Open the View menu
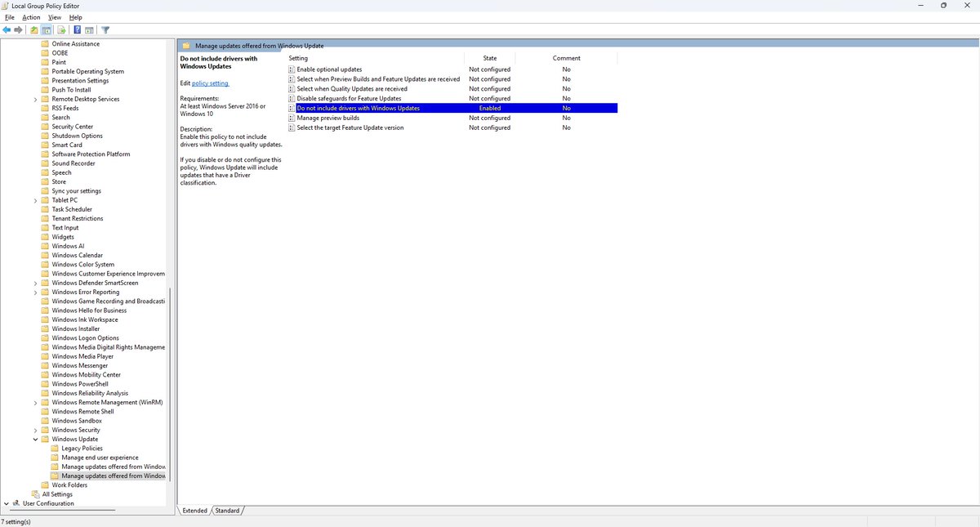 tap(55, 17)
